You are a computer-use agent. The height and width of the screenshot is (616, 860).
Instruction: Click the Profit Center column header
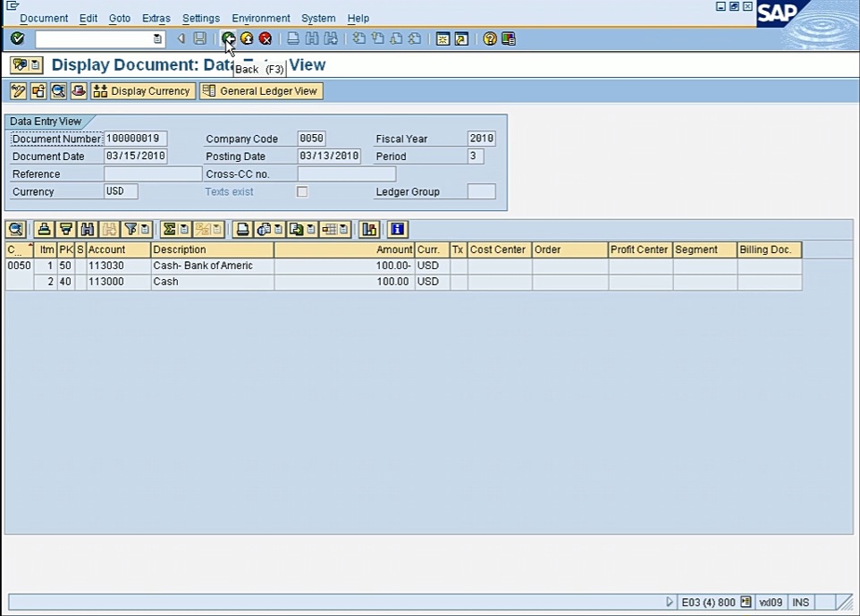click(641, 249)
